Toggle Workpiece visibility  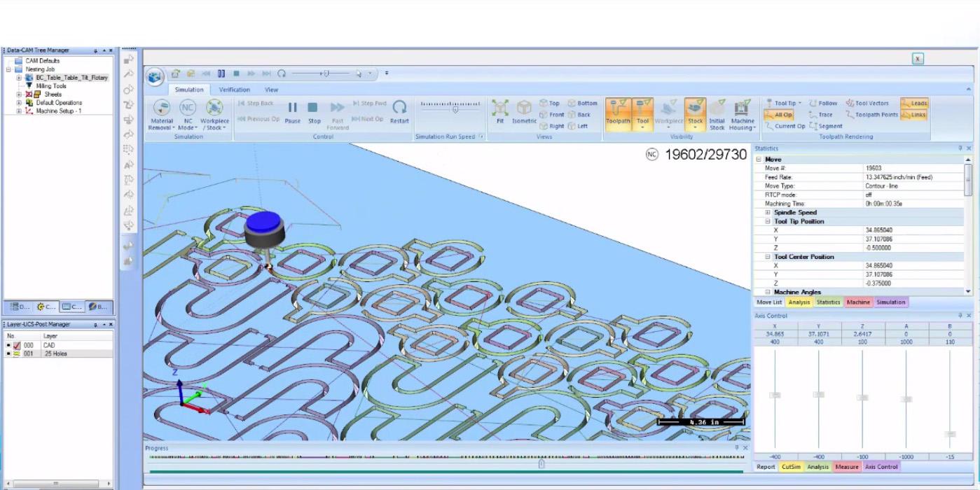click(x=669, y=113)
